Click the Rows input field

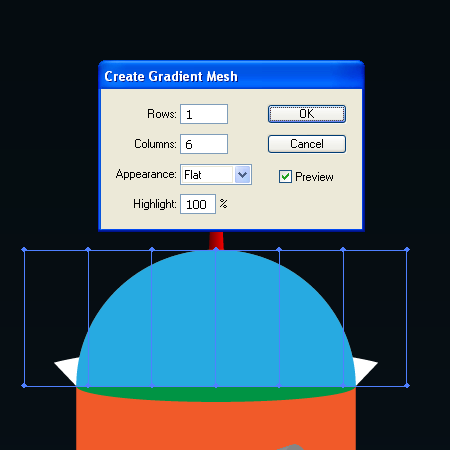point(204,114)
